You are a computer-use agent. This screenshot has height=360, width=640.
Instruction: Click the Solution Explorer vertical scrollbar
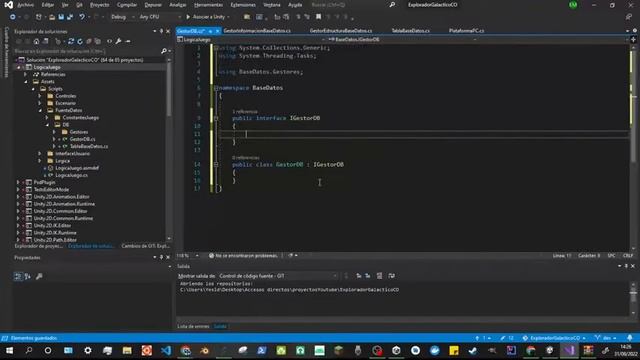pyautogui.click(x=169, y=149)
